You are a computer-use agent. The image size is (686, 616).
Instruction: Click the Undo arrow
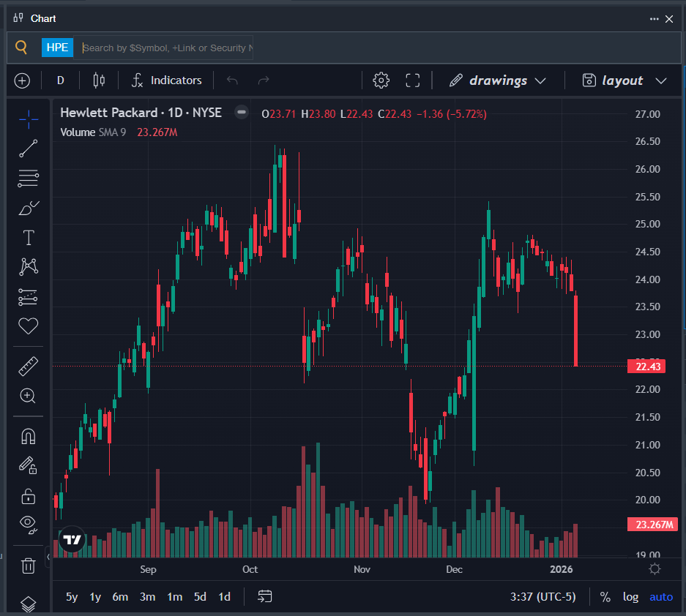pos(231,80)
